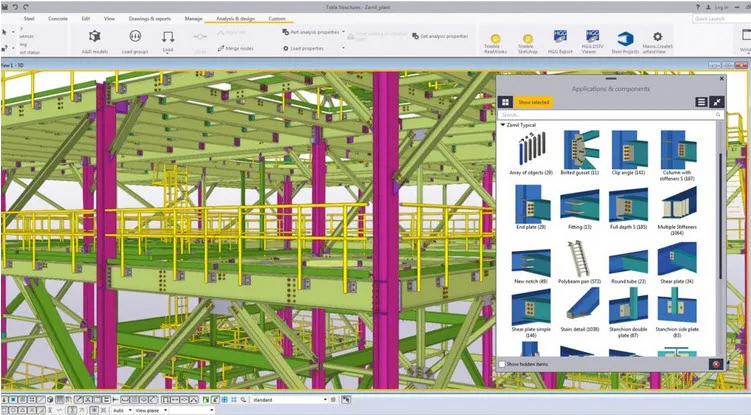The height and width of the screenshot is (415, 751).
Task: Open the catalog list menu icon
Action: coord(701,102)
